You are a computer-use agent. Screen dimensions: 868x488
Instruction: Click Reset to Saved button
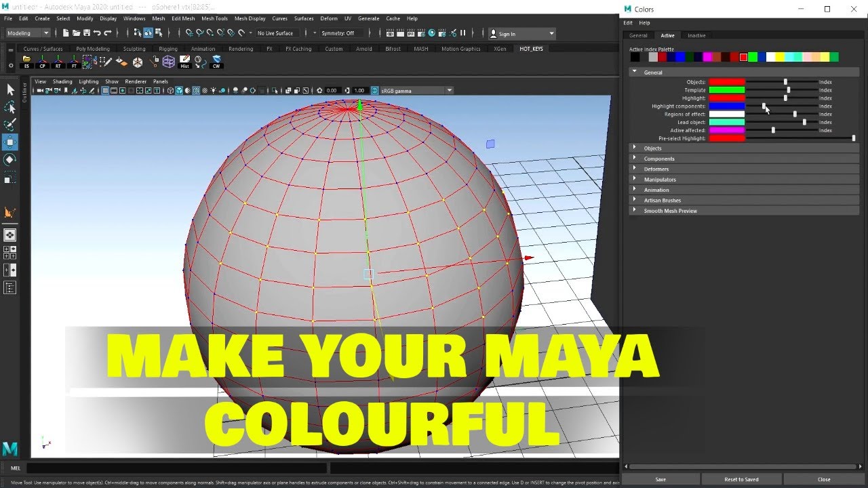[741, 479]
